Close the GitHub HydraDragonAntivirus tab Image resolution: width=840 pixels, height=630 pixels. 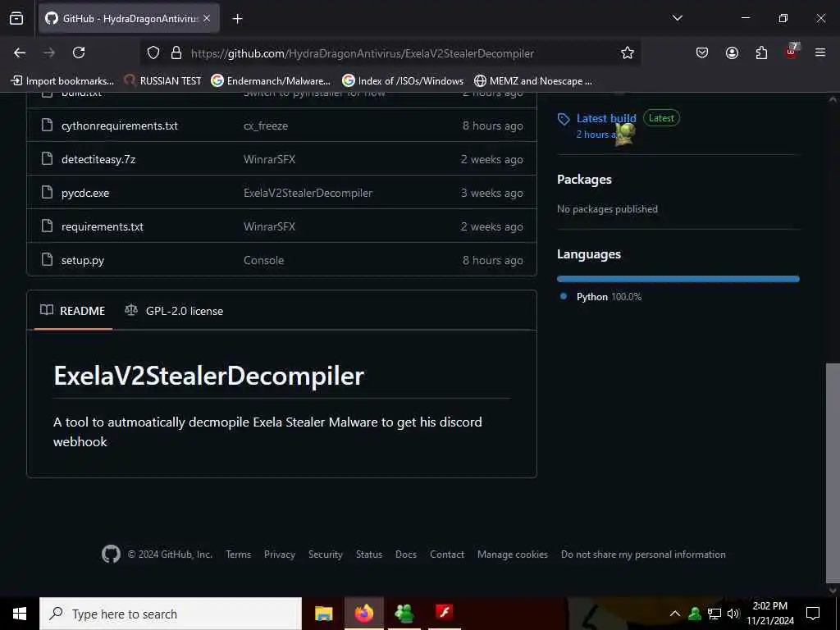(207, 18)
